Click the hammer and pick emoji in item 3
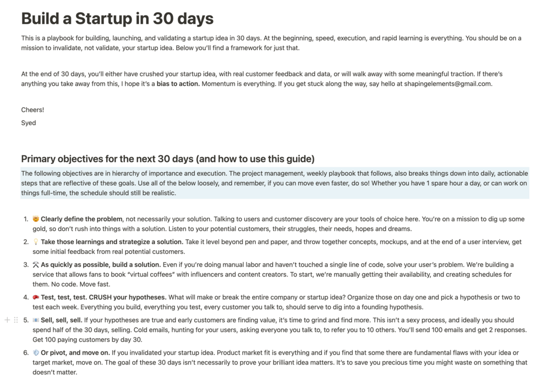 click(36, 265)
